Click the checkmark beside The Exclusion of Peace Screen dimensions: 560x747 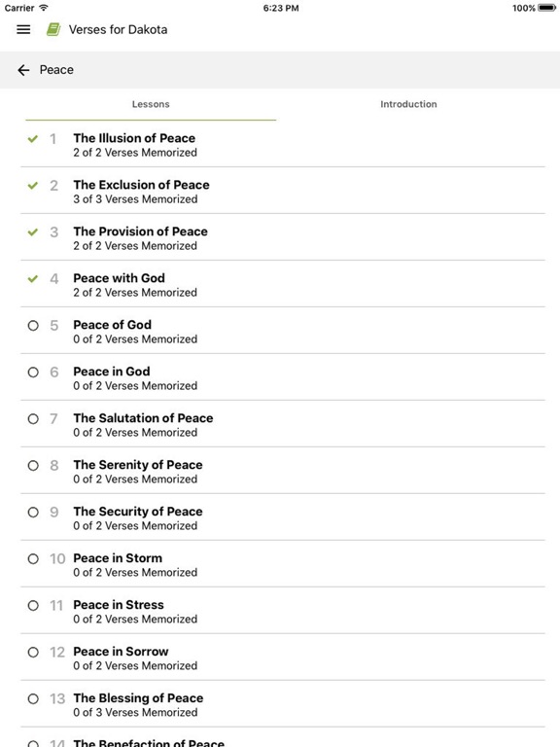click(x=33, y=186)
